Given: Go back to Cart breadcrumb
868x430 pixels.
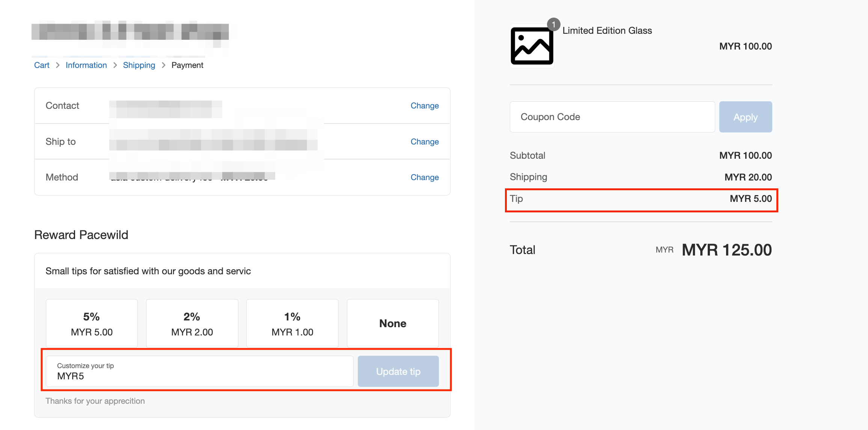Looking at the screenshot, I should (42, 65).
